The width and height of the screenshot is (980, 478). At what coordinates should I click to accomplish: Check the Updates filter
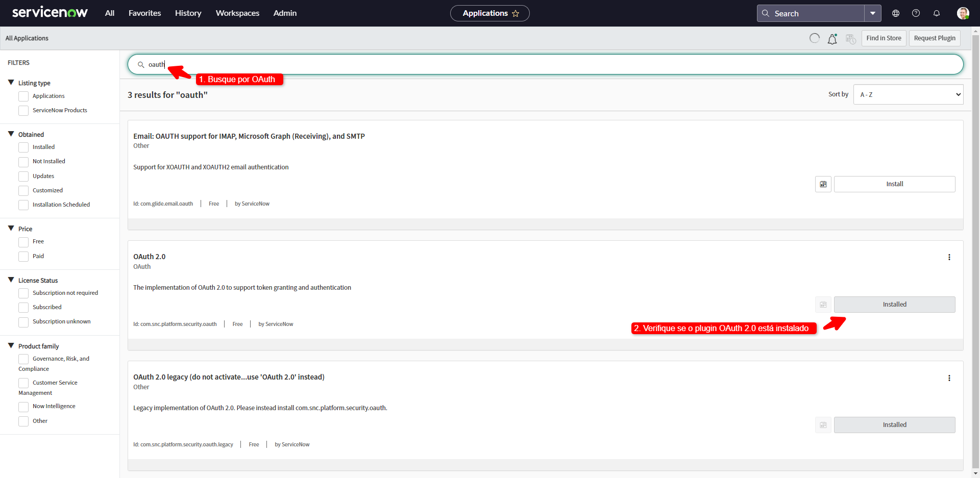(x=23, y=177)
